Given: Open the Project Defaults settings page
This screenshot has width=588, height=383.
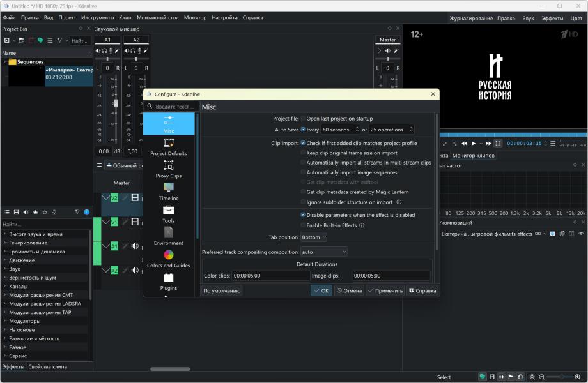Looking at the screenshot, I should [169, 147].
